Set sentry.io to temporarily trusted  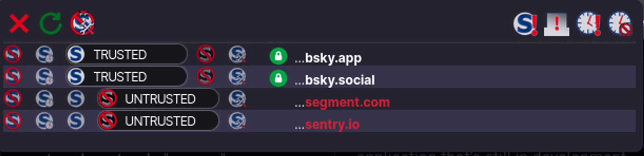tap(44, 121)
